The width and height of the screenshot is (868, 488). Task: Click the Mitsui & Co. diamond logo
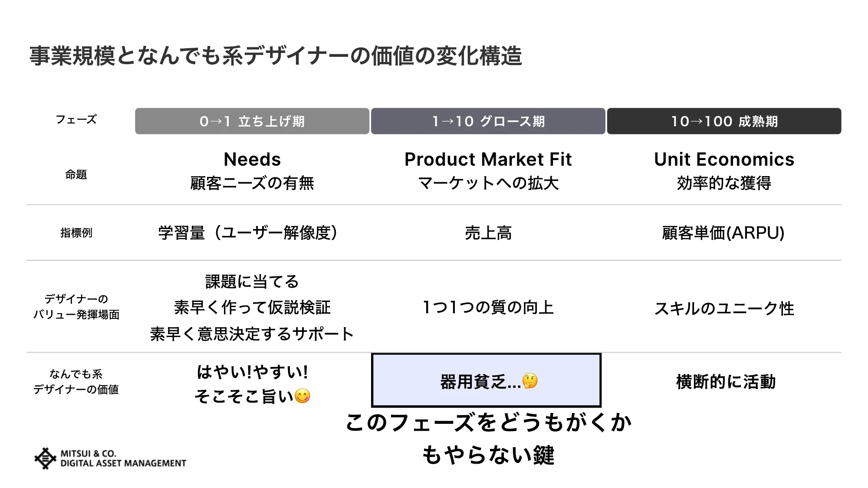point(45,459)
